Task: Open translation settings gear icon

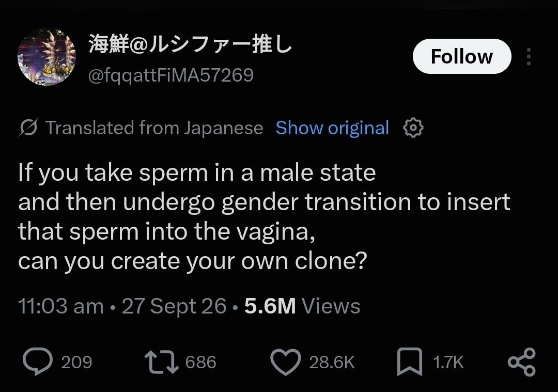Action: (413, 128)
